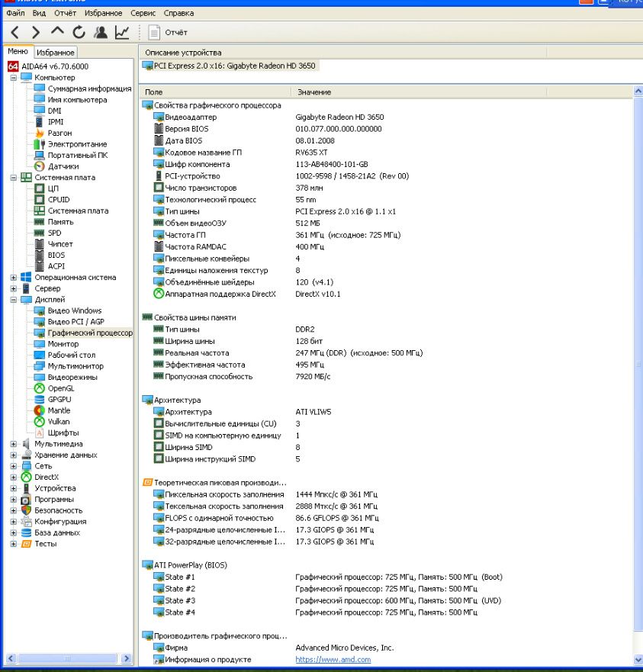Select the OpenGL tree icon
The width and height of the screenshot is (643, 672).
coord(40,388)
